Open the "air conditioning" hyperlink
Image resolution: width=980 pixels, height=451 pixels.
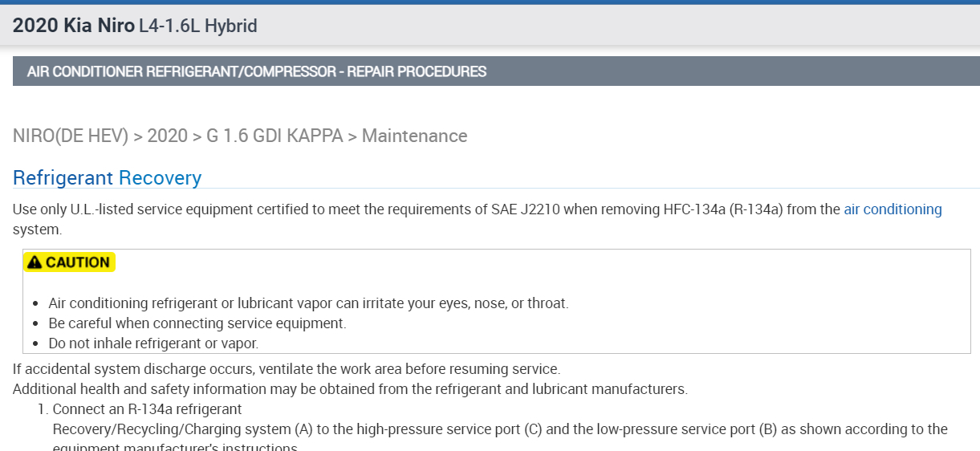coord(893,209)
